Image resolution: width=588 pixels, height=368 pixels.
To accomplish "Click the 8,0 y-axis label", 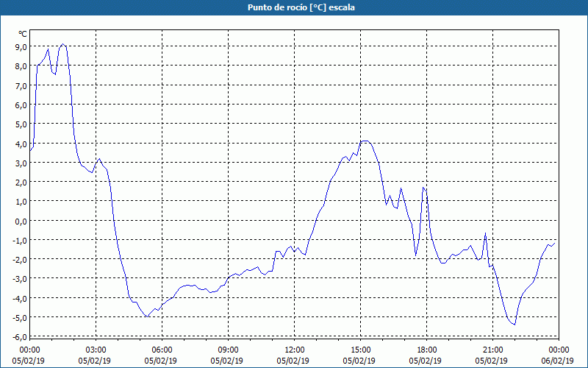I will click(x=21, y=66).
